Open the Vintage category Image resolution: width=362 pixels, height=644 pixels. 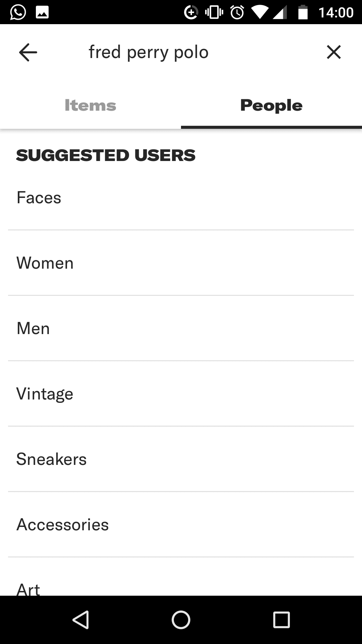(x=181, y=394)
